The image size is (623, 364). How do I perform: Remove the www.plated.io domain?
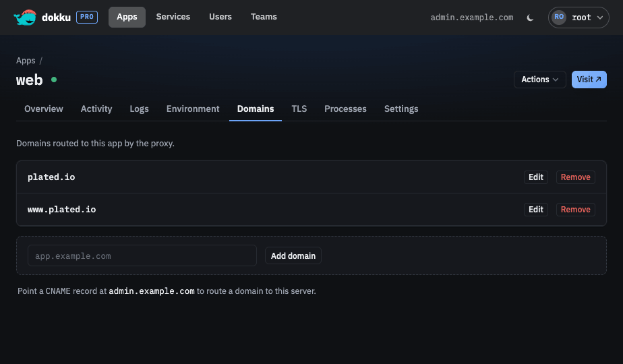point(575,210)
